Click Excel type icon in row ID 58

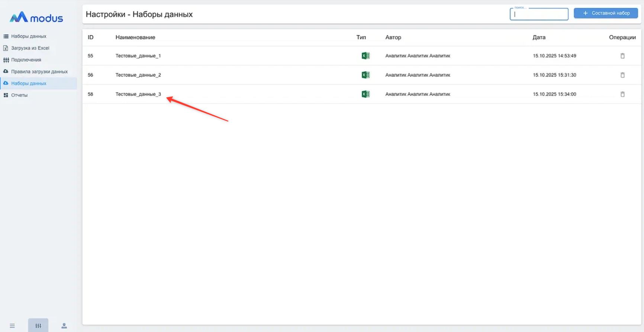click(x=366, y=94)
